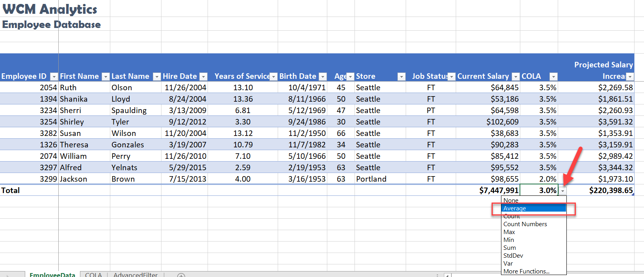Click the sheet tab scroll arrow at far left
This screenshot has width=644, height=277.
7,275
